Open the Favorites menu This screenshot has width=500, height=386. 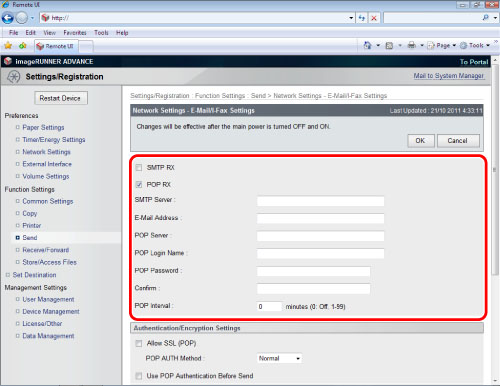(75, 33)
